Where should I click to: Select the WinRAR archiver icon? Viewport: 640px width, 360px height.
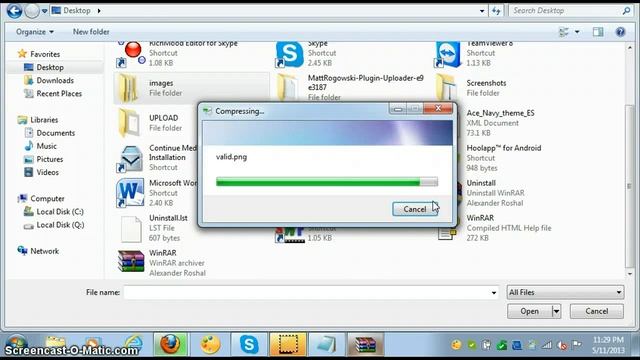pyautogui.click(x=131, y=261)
